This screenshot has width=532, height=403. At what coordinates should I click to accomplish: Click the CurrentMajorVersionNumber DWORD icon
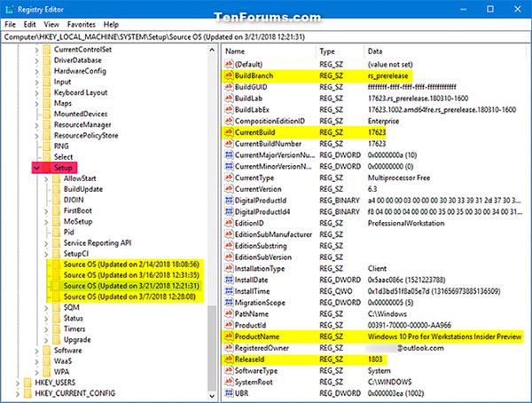(x=229, y=155)
